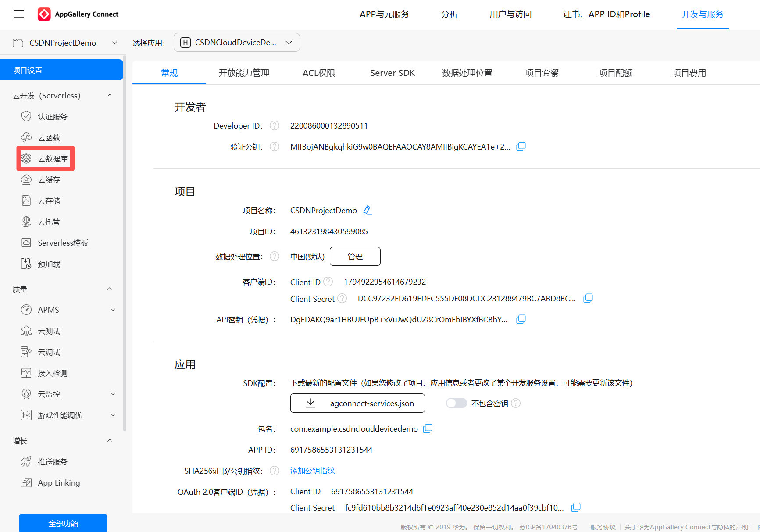Click the 云缓存 icon
Screen dimensions: 760x532
[26, 179]
